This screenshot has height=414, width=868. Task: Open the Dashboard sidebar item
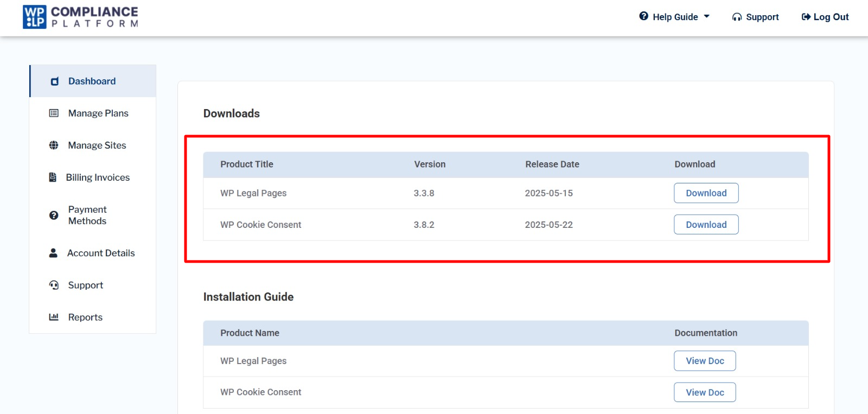click(93, 81)
